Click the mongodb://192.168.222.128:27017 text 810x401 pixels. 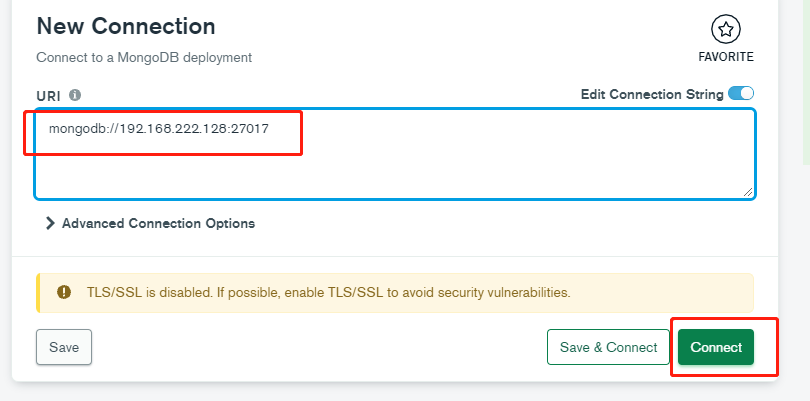coord(159,129)
